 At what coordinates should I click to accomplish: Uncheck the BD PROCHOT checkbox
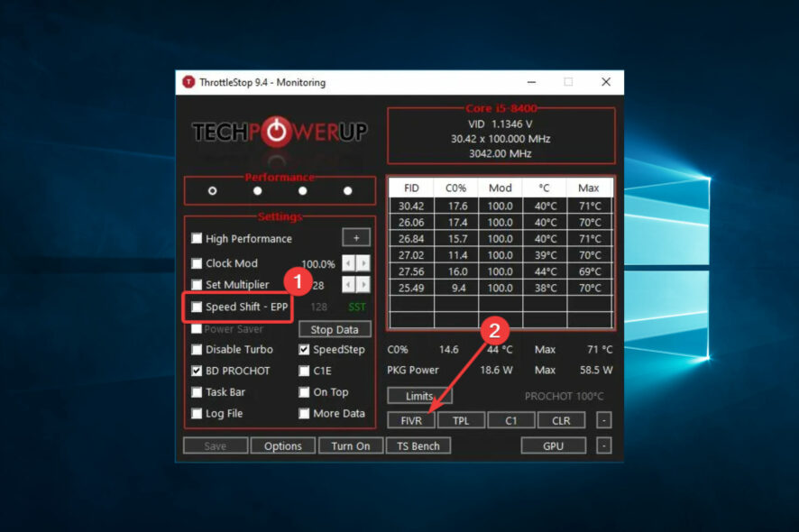pos(197,371)
